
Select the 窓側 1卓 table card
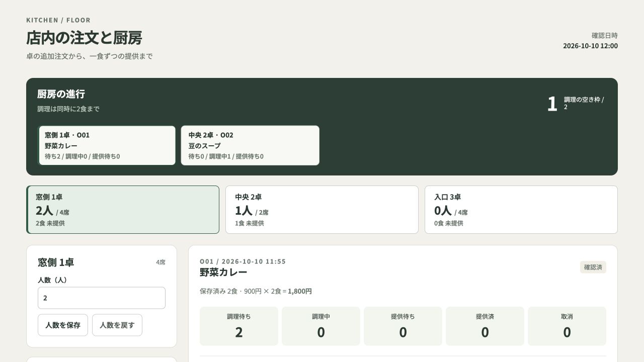coord(123,210)
